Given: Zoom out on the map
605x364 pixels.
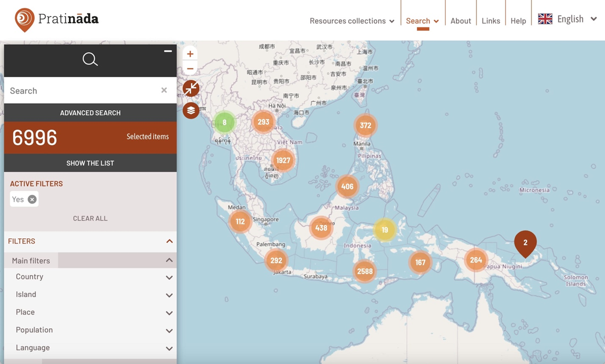Looking at the screenshot, I should 190,69.
